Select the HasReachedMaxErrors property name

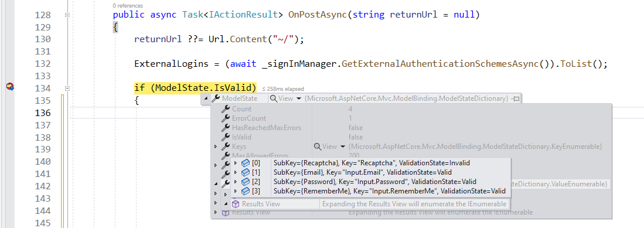coord(267,128)
